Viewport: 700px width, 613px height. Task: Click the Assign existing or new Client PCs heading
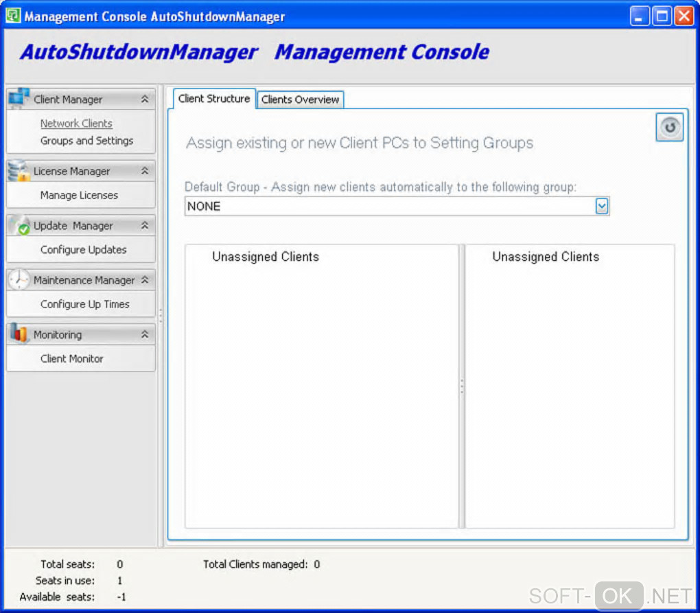point(360,143)
